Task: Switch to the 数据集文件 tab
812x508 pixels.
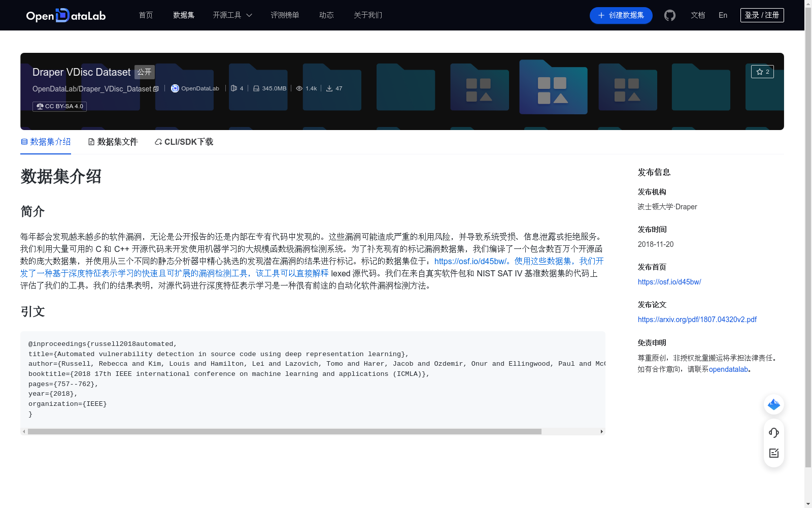Action: [113, 142]
